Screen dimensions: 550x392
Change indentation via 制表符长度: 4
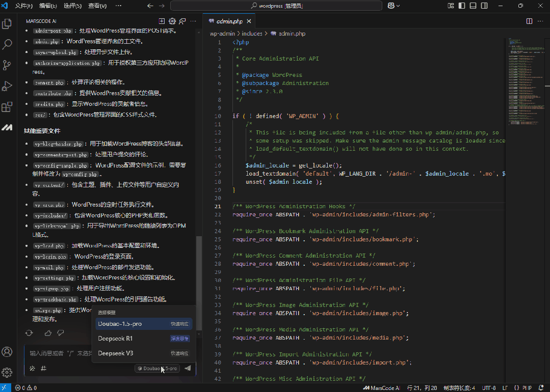pyautogui.click(x=459, y=388)
